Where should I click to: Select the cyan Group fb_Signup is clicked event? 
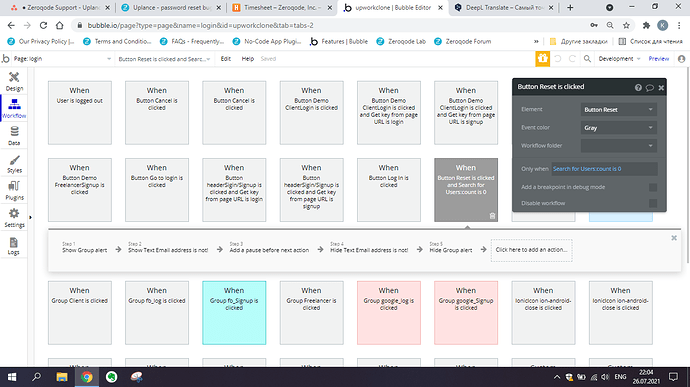point(234,313)
